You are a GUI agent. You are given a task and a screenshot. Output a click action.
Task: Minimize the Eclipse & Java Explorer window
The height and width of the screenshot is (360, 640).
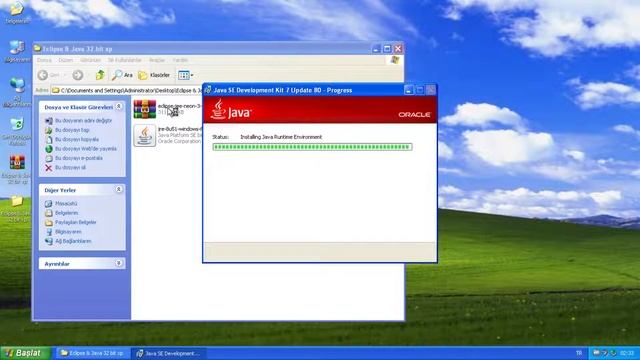(x=376, y=49)
